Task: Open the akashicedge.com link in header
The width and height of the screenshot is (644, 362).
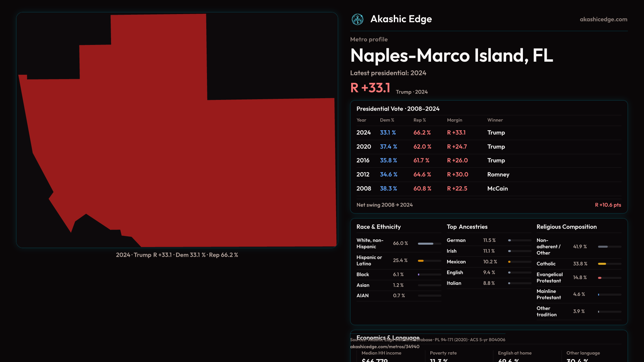Action: click(603, 19)
